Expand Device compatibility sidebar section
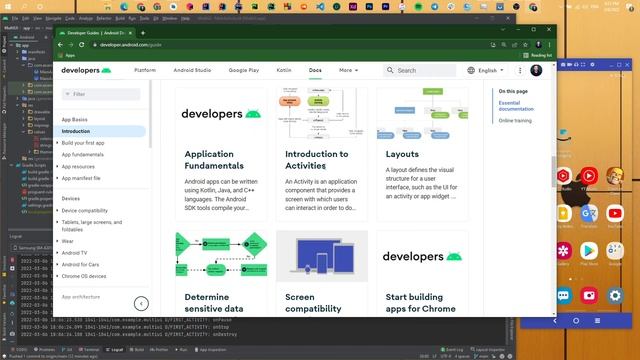 click(84, 210)
